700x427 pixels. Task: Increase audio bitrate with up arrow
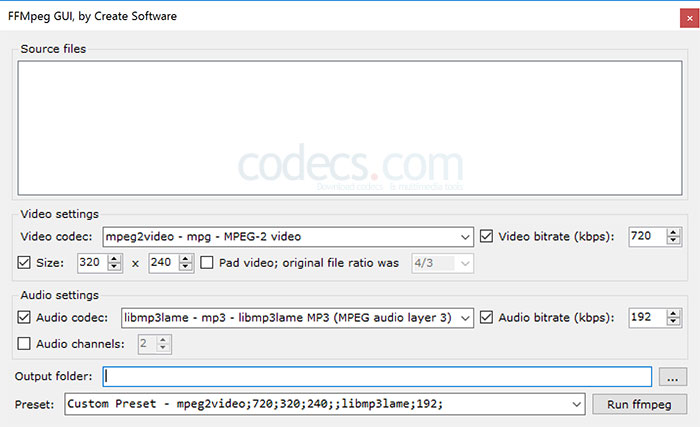[673, 313]
